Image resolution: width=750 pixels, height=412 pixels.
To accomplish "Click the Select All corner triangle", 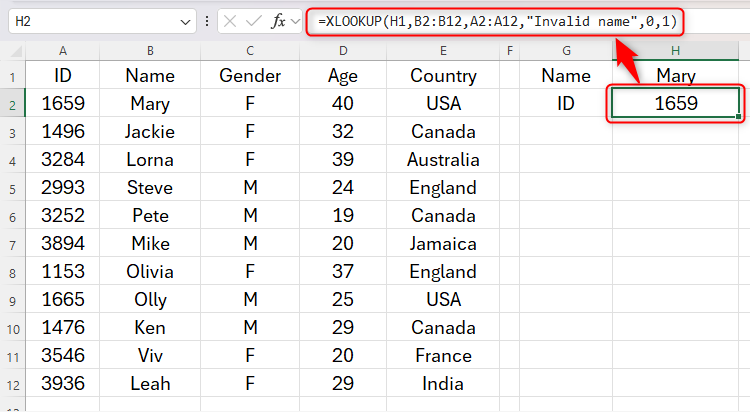I will (x=15, y=51).
